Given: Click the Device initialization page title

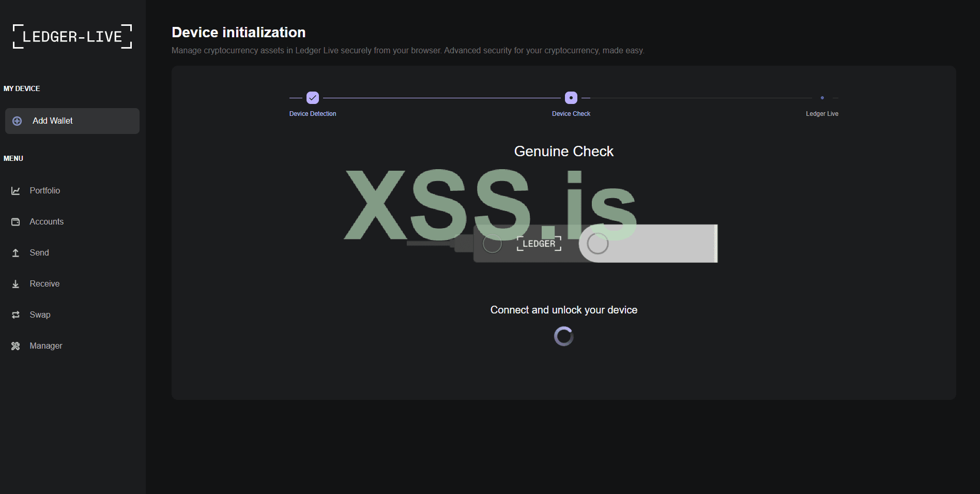Looking at the screenshot, I should pos(239,33).
